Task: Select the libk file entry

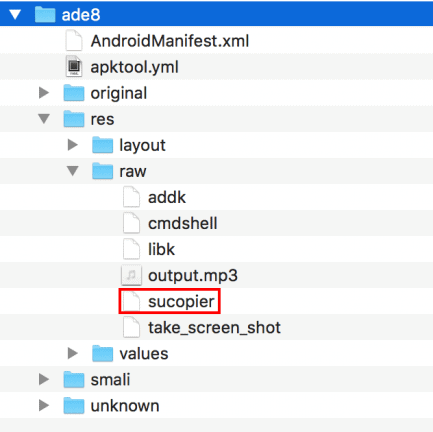Action: pyautogui.click(x=161, y=249)
